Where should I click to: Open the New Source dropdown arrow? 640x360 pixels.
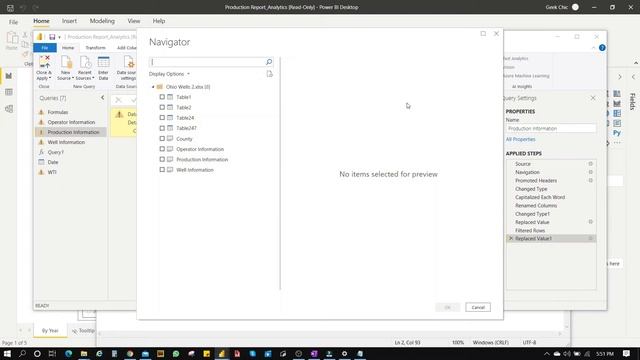[73, 78]
